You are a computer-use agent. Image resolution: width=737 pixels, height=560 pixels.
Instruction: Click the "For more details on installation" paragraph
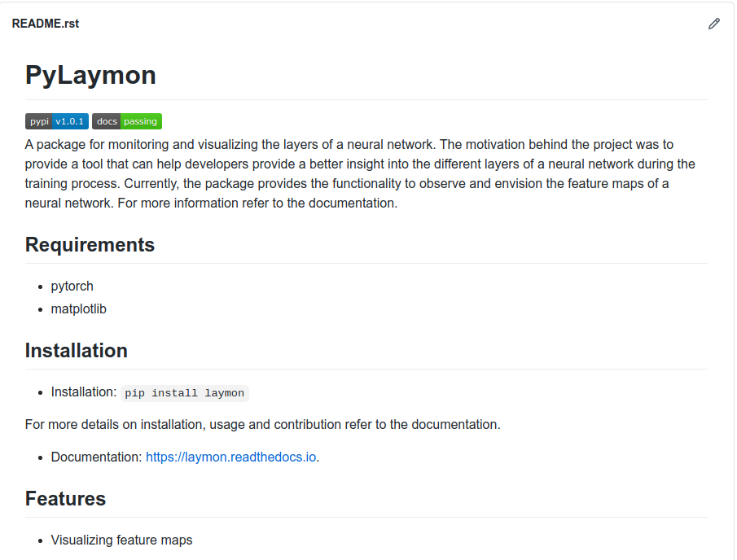tap(262, 424)
